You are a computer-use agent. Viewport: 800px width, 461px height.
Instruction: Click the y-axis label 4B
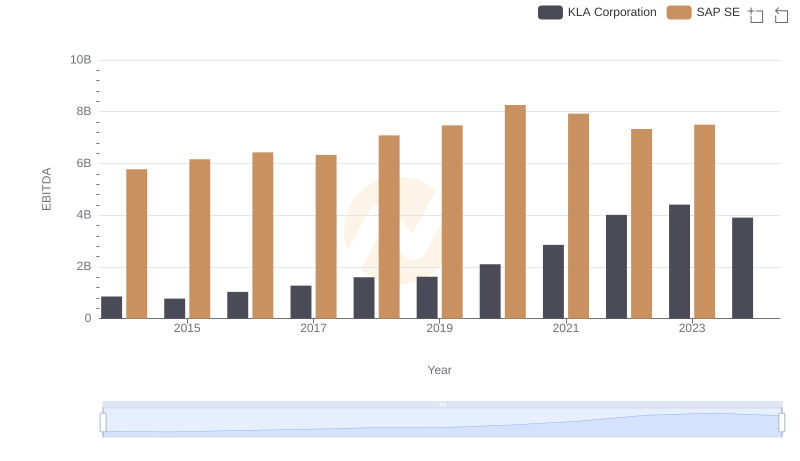pyautogui.click(x=84, y=215)
